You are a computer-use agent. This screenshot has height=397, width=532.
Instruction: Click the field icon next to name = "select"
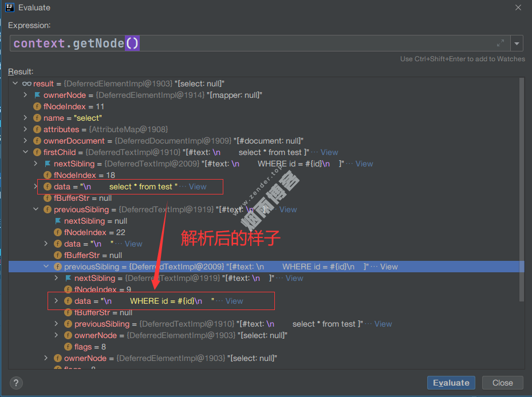coord(37,118)
